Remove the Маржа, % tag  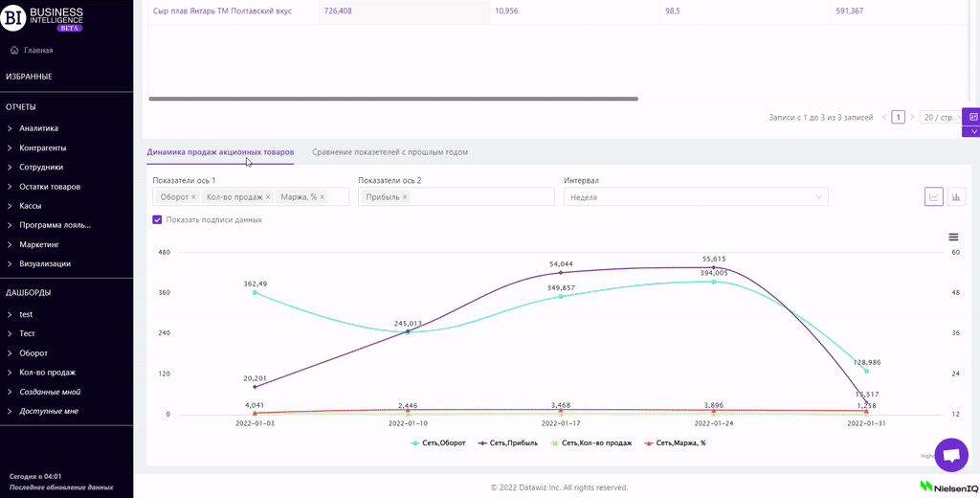pyautogui.click(x=323, y=197)
